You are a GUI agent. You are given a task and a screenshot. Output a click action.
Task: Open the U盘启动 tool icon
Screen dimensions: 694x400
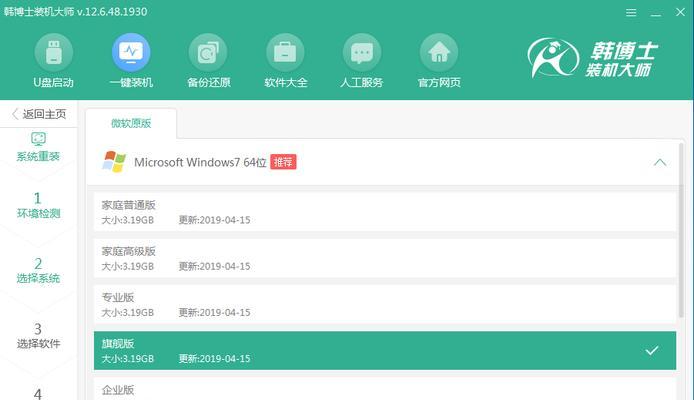(x=54, y=53)
